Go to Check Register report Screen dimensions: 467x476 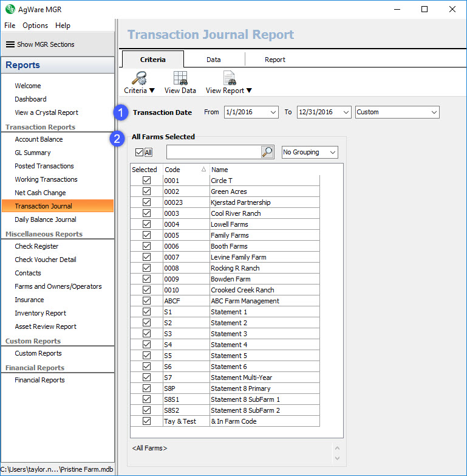[36, 246]
